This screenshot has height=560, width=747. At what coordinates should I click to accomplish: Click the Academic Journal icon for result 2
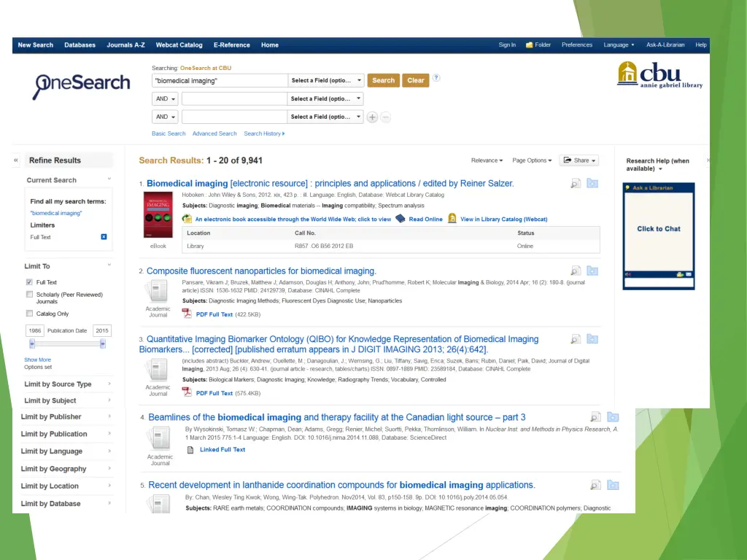point(158,291)
